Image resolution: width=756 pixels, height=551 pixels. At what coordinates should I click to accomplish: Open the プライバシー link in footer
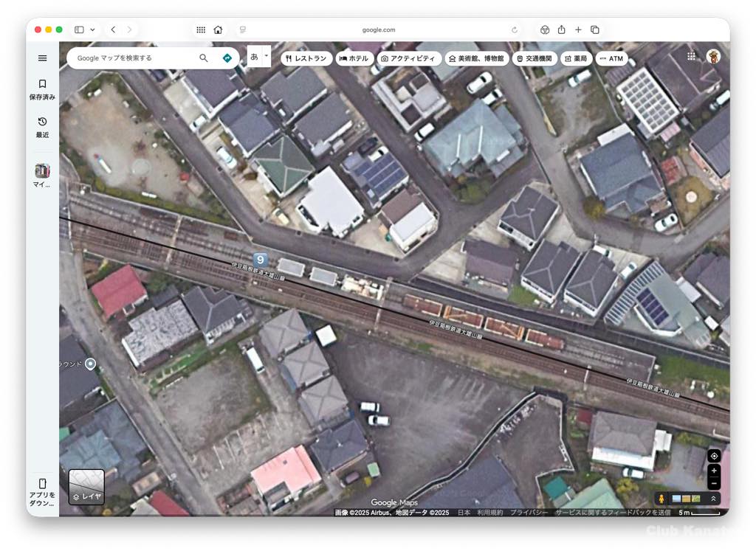pos(529,512)
